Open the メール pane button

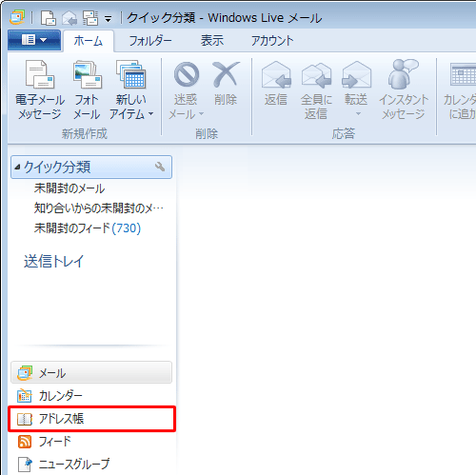pos(91,372)
